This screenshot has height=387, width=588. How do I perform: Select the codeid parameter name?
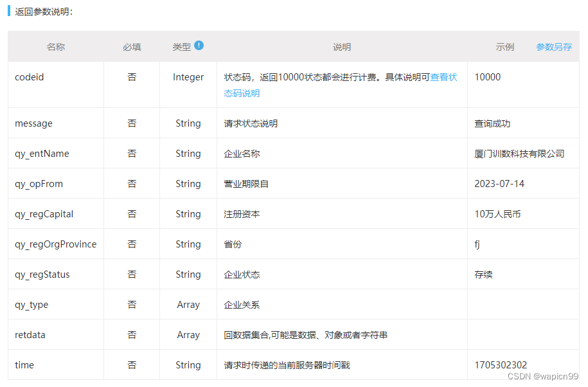[30, 77]
